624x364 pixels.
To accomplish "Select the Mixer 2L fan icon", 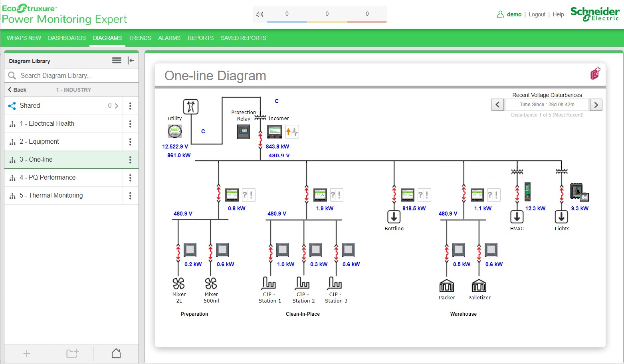I will 178,283.
